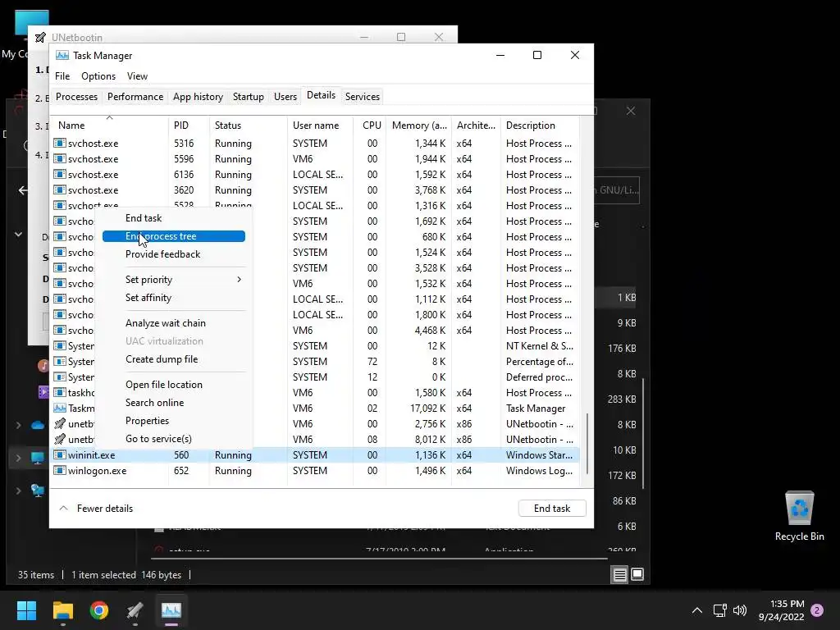Expand Set priority submenu
840x630 pixels.
coord(174,280)
